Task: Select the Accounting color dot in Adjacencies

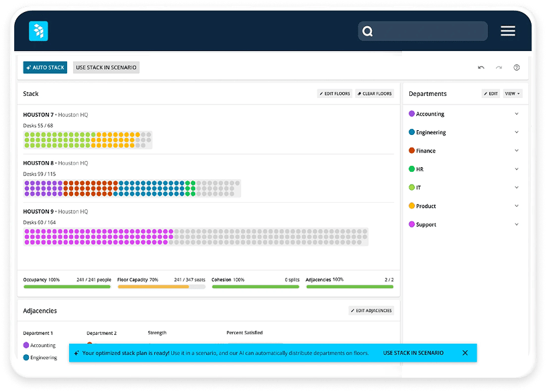Action: [28, 345]
